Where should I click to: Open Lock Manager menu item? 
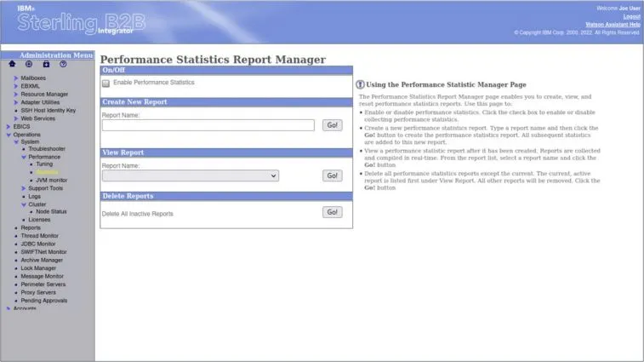point(38,268)
